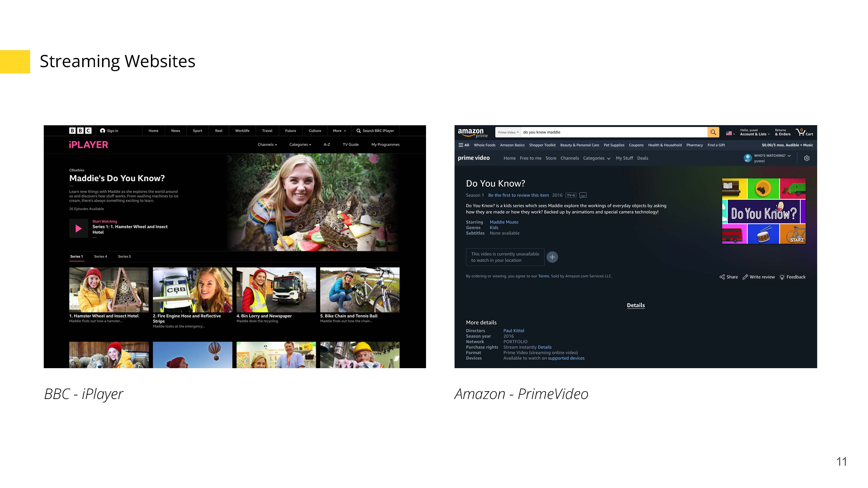Viewport: 868px width, 488px height.
Task: Open Returns & Orders
Action: (x=782, y=132)
